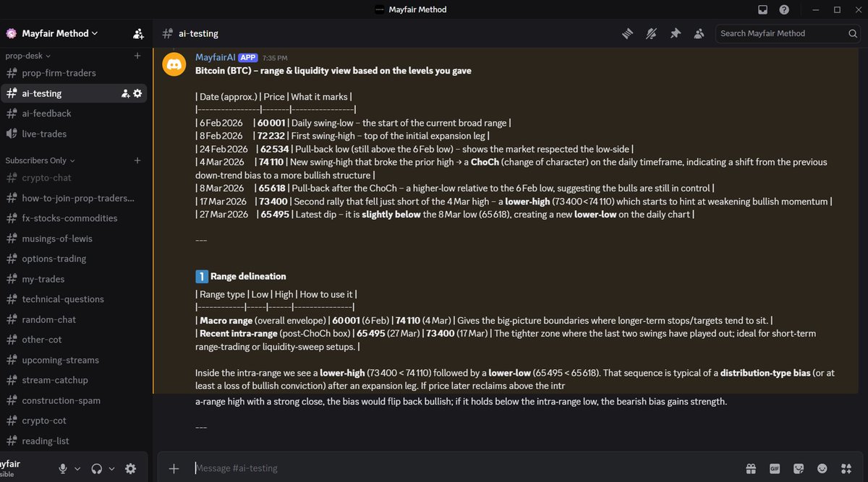Add channel to Subscribers Only category
The width and height of the screenshot is (868, 482).
click(x=137, y=160)
